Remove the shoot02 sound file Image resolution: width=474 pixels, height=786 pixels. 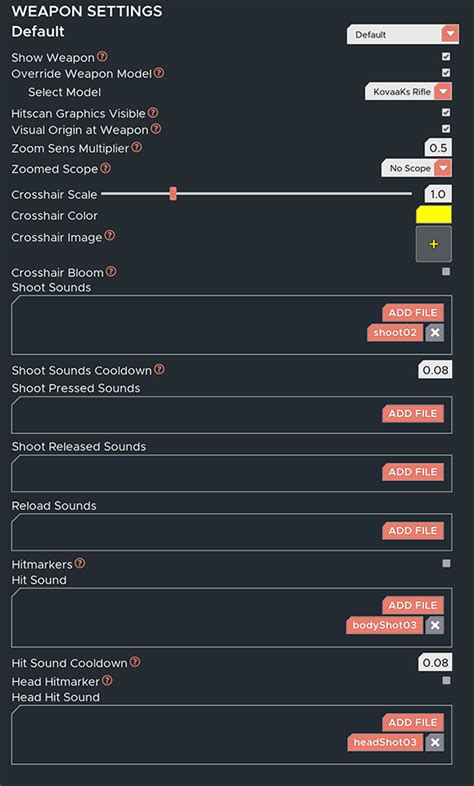point(435,332)
